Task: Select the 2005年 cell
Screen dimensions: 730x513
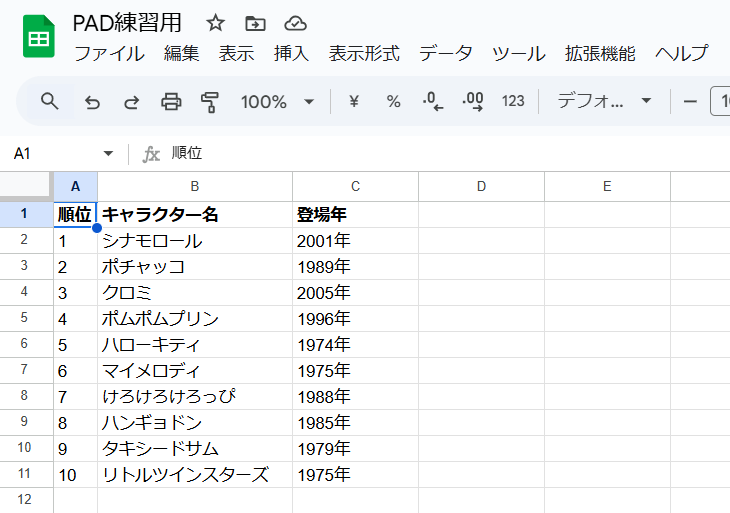Action: tap(355, 293)
